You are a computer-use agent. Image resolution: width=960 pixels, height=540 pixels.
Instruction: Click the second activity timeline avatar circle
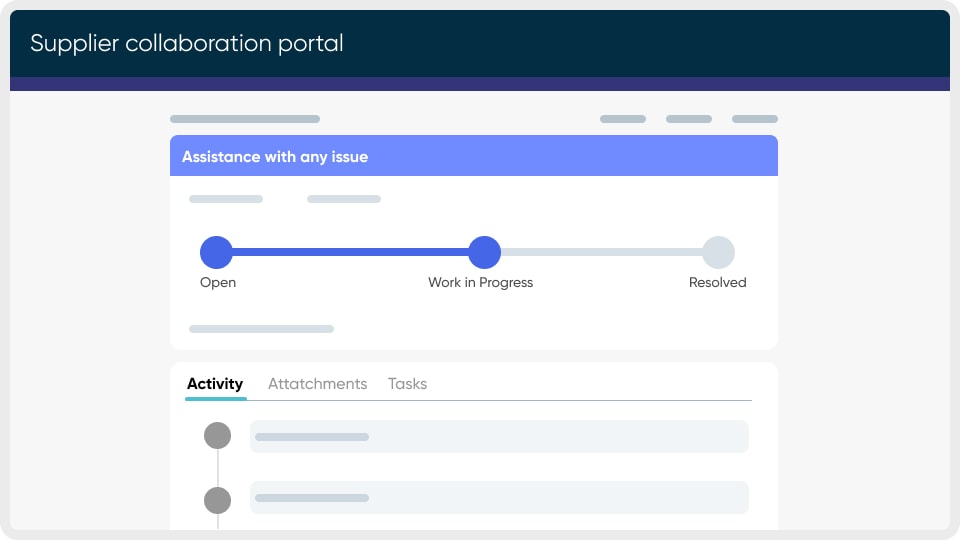pos(217,500)
